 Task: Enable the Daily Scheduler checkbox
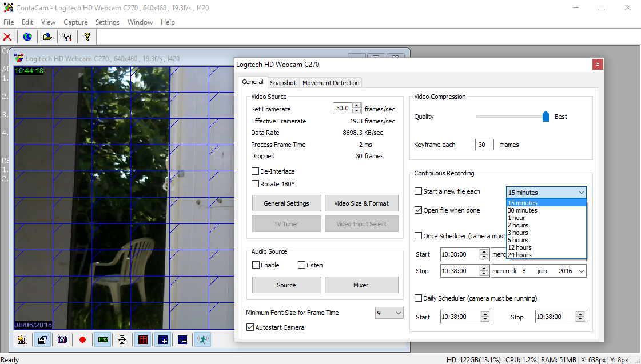pos(418,298)
